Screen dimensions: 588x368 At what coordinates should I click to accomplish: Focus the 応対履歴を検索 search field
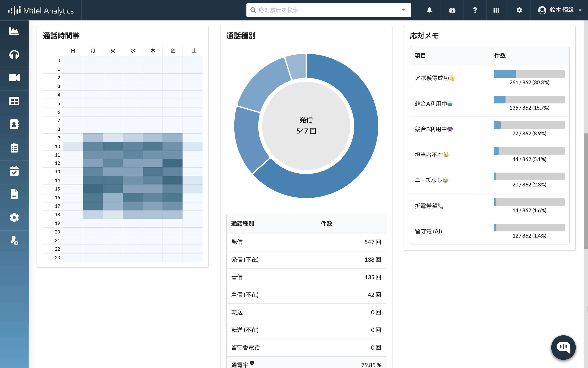tap(328, 10)
